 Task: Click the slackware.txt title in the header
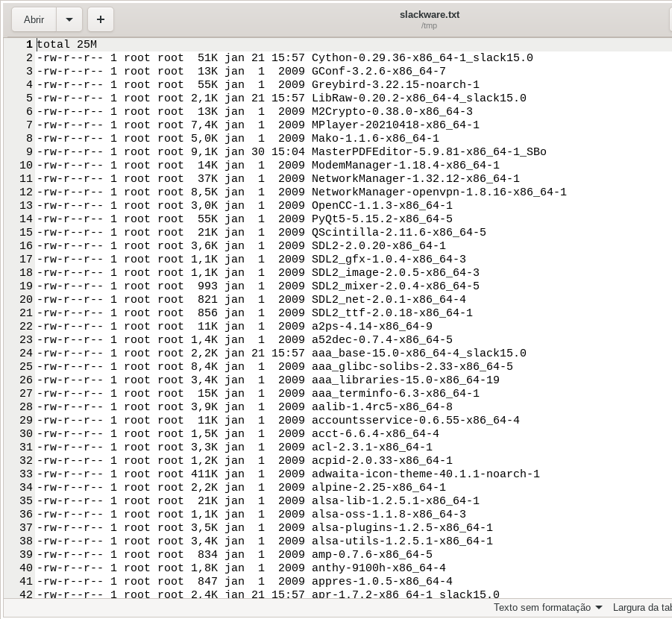click(430, 15)
